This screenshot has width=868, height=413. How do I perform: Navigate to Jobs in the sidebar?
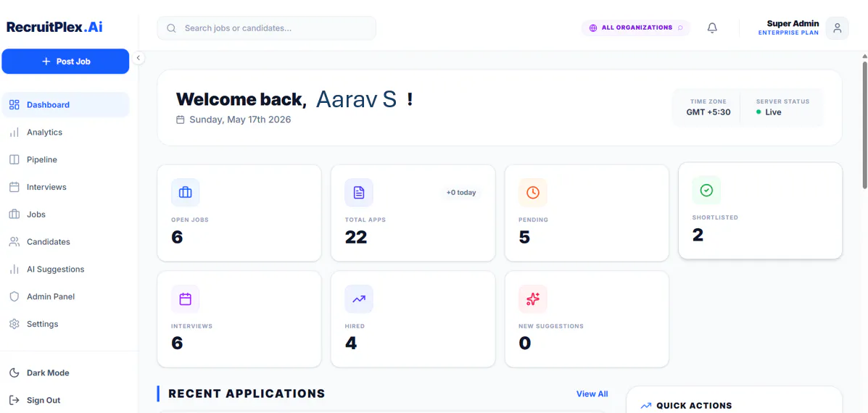65,214
